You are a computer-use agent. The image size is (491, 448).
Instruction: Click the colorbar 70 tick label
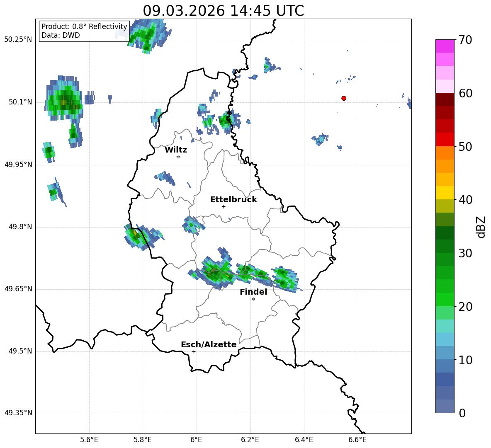tap(465, 40)
